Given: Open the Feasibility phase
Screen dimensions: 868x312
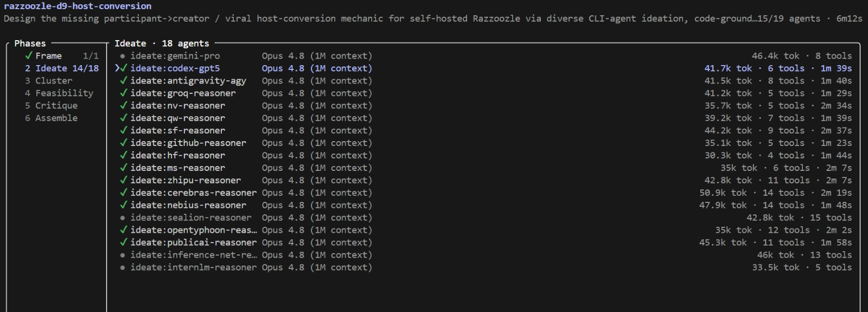Looking at the screenshot, I should (x=59, y=93).
